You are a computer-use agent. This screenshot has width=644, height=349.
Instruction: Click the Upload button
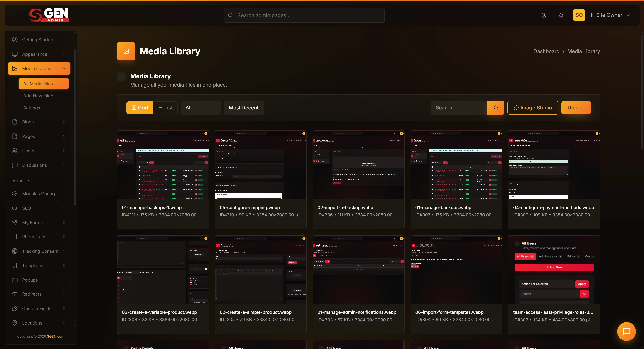(x=576, y=108)
